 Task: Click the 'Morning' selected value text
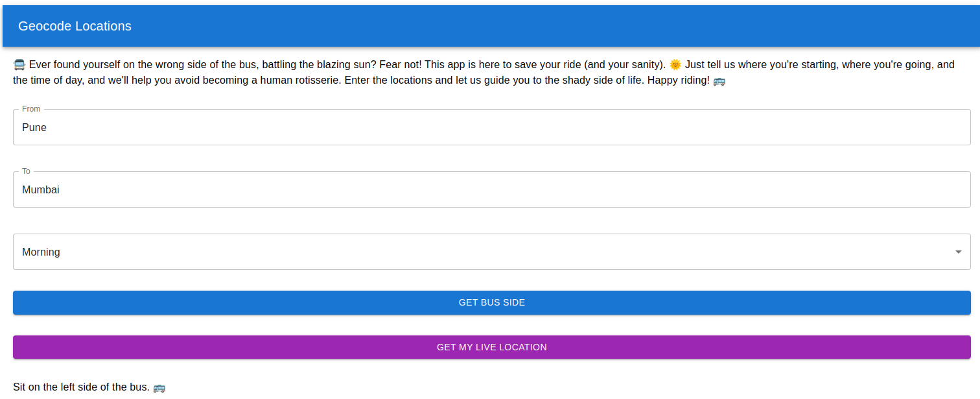click(x=41, y=252)
